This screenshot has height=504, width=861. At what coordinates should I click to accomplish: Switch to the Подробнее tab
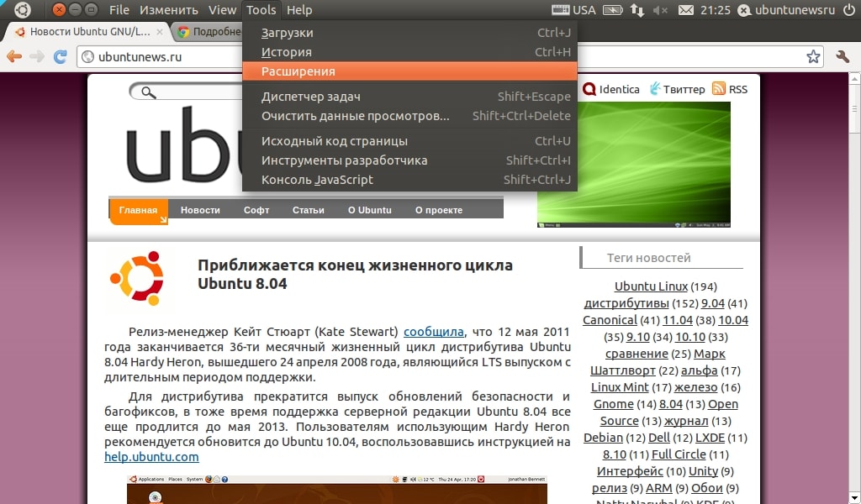tap(209, 32)
